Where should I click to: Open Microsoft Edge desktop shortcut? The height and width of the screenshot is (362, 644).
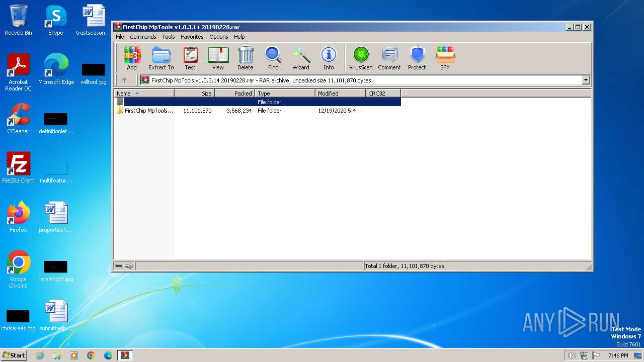point(56,69)
